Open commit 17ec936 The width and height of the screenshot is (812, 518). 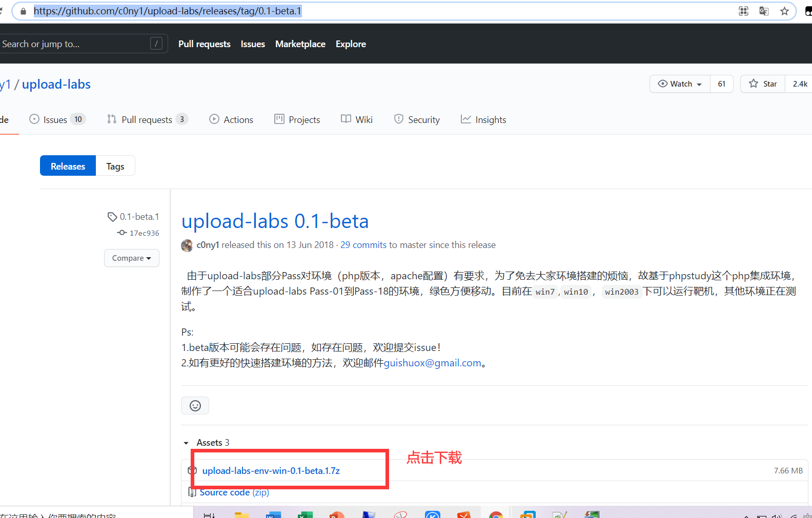[x=145, y=233]
